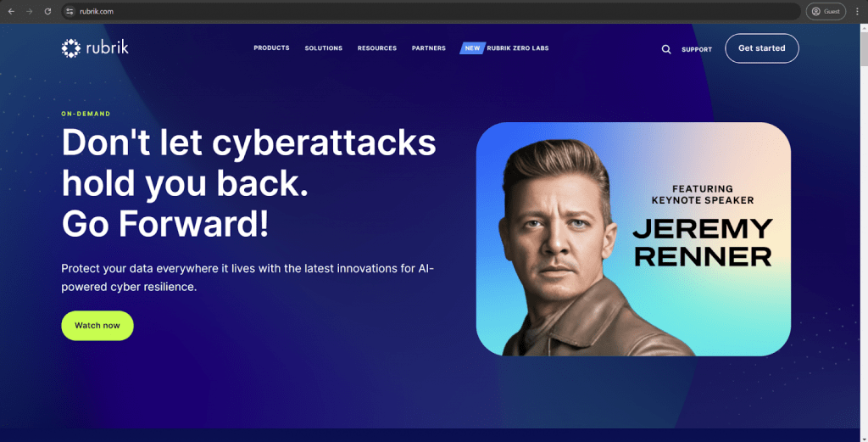Click the green Watch now button

[x=97, y=326]
